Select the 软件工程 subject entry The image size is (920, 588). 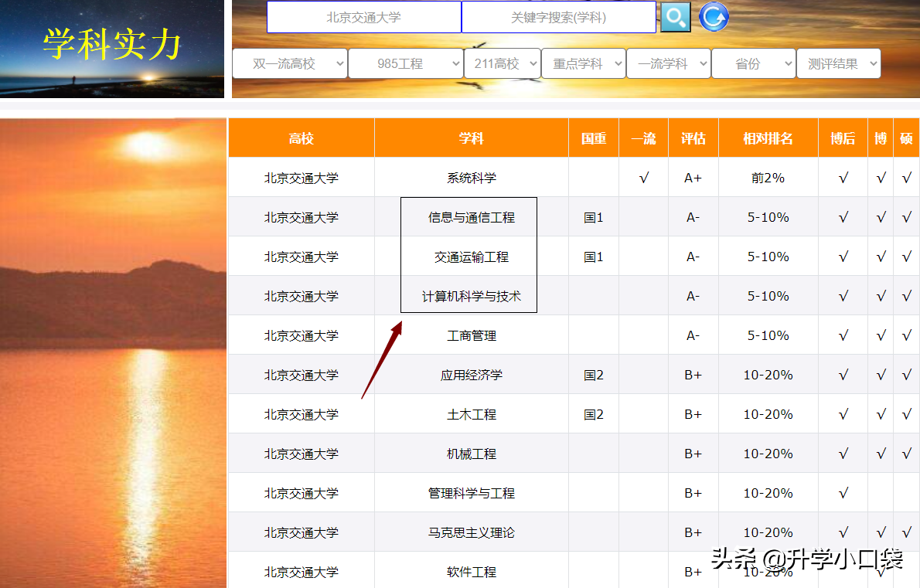coord(472,571)
